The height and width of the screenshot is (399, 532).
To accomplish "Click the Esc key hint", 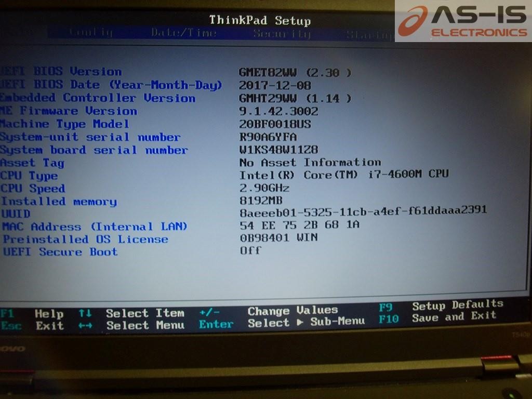I will (11, 326).
